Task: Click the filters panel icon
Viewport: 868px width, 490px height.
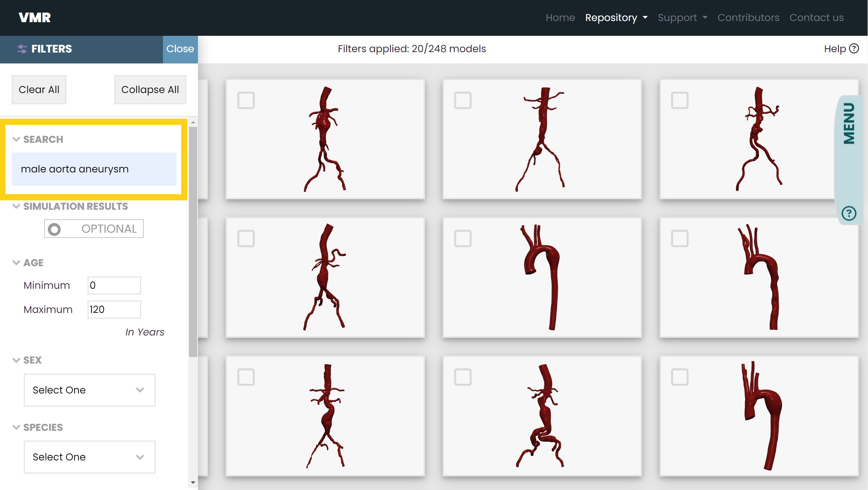Action: click(x=21, y=49)
